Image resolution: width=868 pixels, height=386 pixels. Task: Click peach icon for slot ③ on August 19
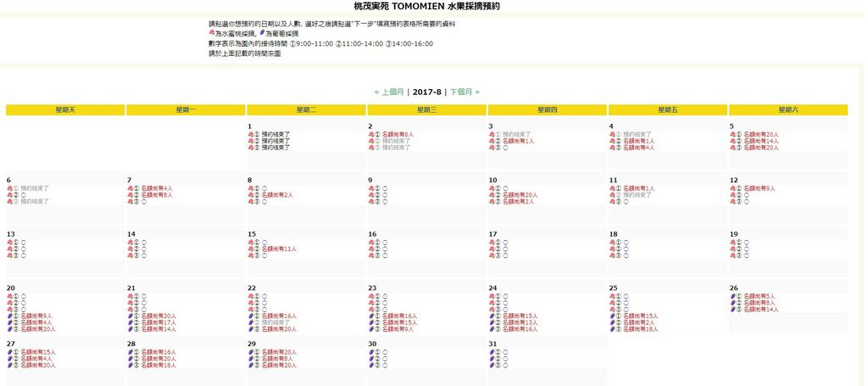point(732,256)
